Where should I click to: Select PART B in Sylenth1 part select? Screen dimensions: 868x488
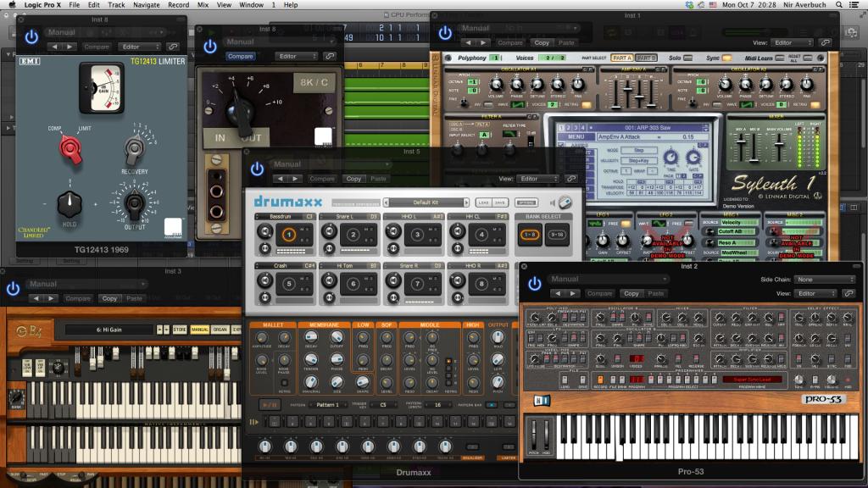[645, 58]
